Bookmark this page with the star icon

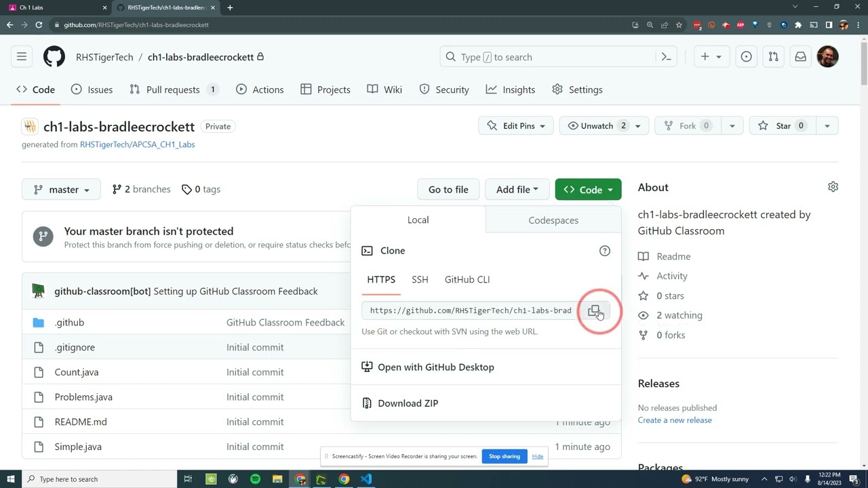(679, 25)
